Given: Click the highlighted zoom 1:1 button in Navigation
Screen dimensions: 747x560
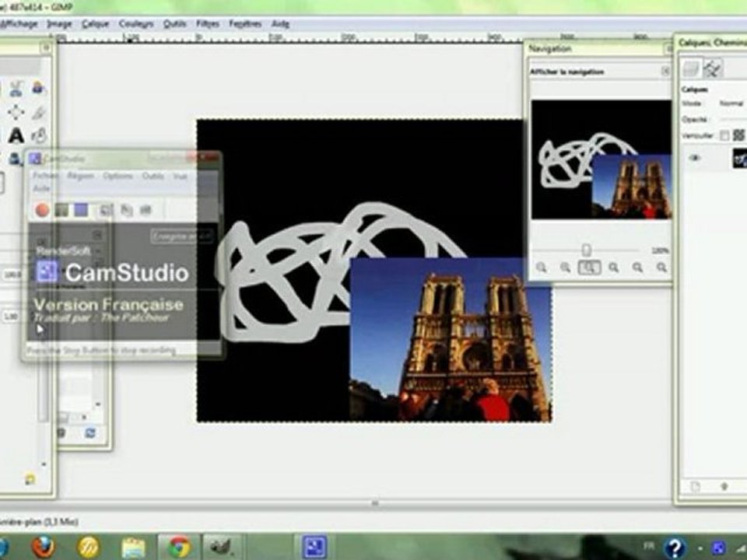Looking at the screenshot, I should pos(589,268).
